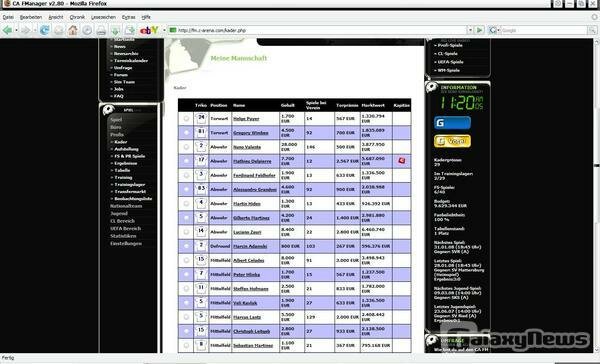Select radio button for Gregory Wimbee
The width and height of the screenshot is (600, 364).
pos(186,133)
